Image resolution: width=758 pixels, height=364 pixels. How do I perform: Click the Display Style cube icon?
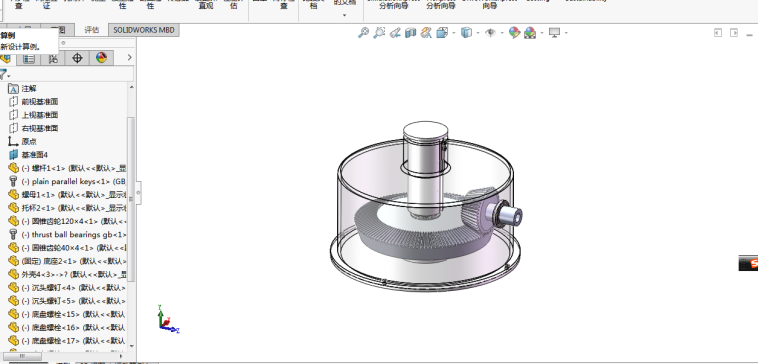466,33
